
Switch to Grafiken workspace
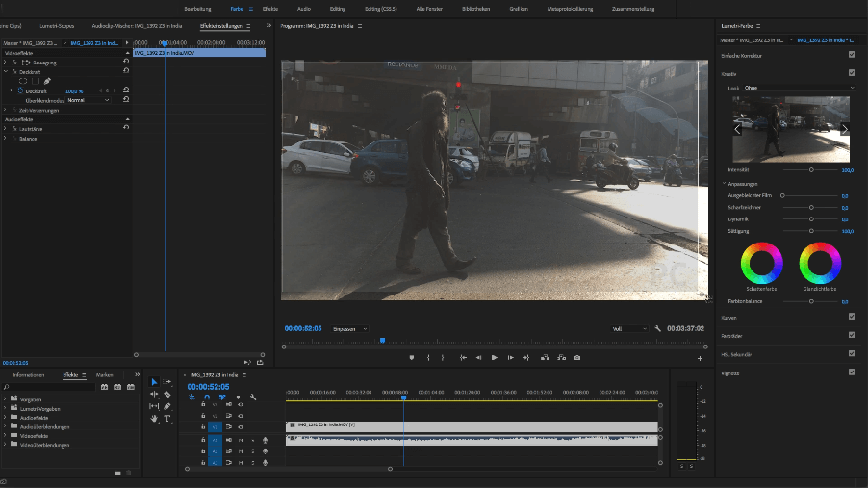519,9
